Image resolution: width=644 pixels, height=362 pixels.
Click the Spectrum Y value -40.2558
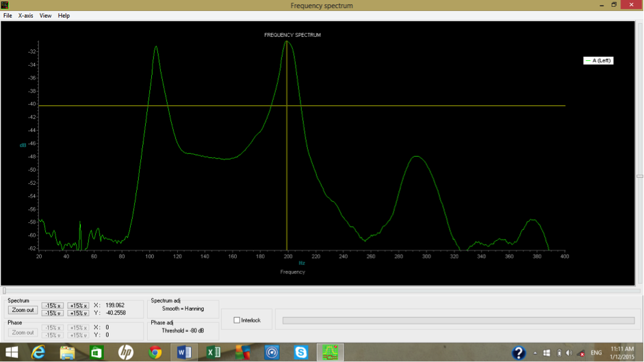click(116, 313)
